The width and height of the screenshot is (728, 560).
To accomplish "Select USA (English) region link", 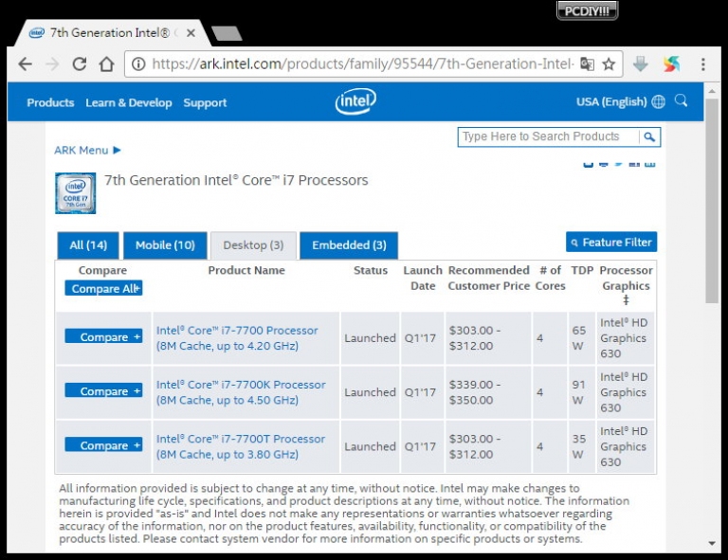I will [x=611, y=101].
